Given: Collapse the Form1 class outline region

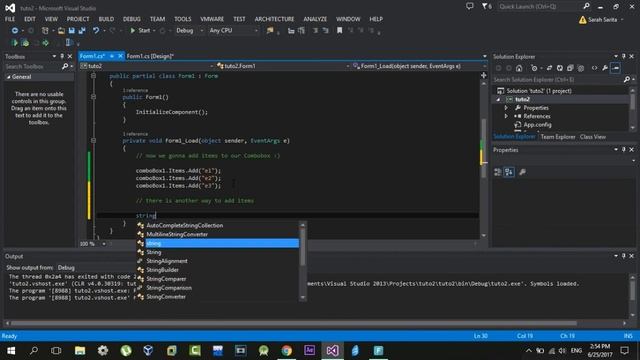Looking at the screenshot, I should point(93,76).
